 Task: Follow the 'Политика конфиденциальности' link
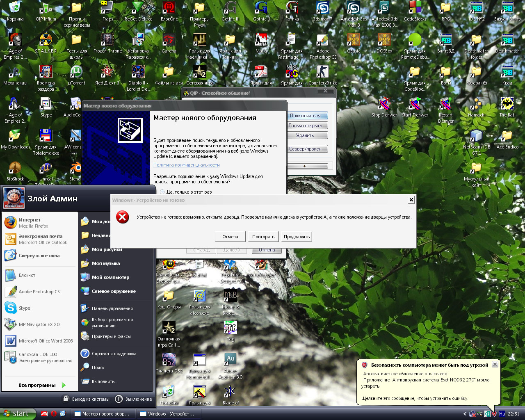tap(186, 165)
